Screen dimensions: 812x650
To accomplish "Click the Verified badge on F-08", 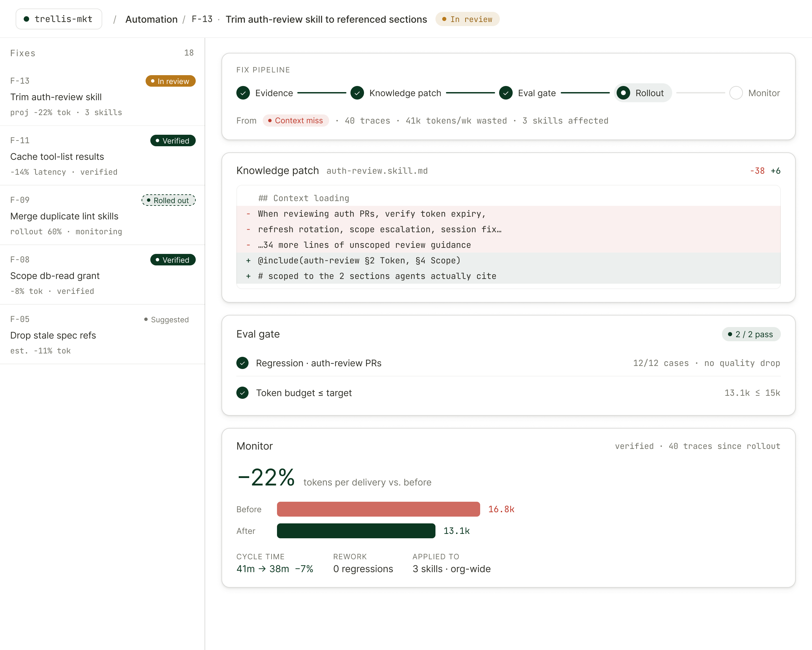I will tap(173, 260).
